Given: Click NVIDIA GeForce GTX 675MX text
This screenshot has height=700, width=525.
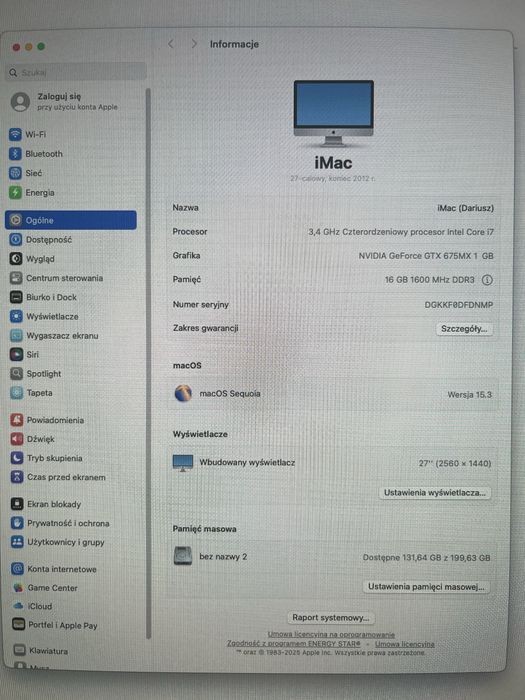Looking at the screenshot, I should [426, 256].
